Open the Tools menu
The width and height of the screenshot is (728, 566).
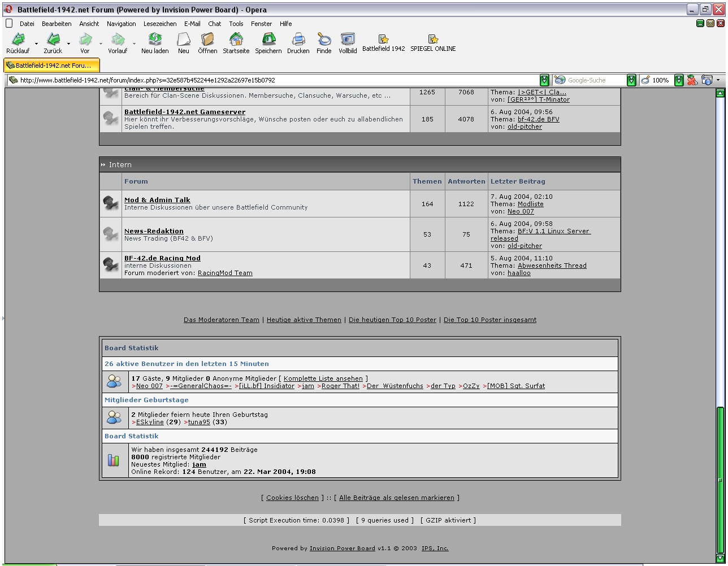coord(236,24)
